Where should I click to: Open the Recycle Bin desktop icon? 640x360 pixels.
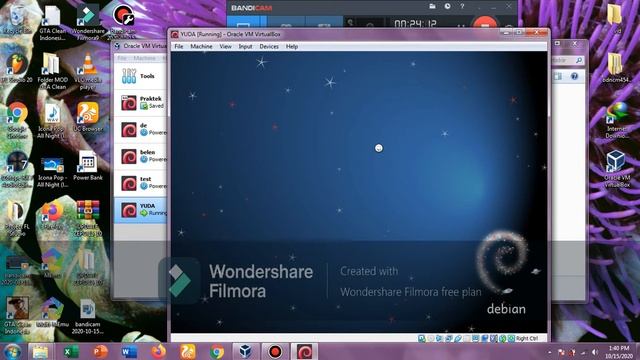(17, 20)
